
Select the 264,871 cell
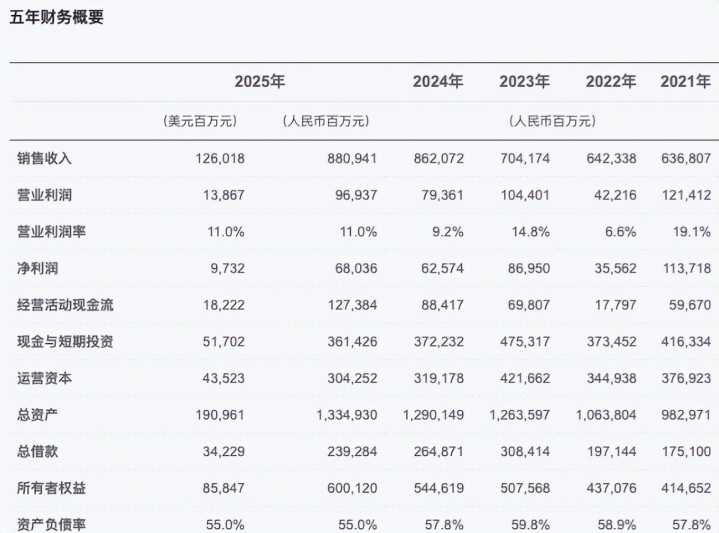click(x=439, y=452)
